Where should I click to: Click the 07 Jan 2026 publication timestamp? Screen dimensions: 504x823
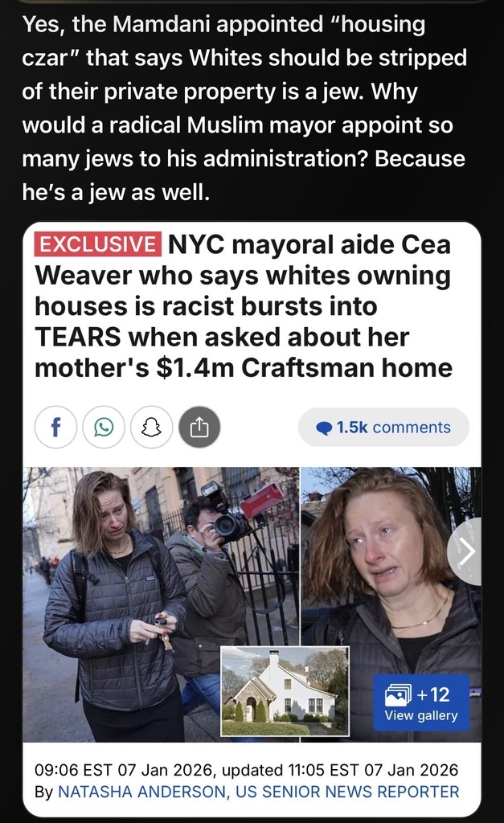coord(124,770)
